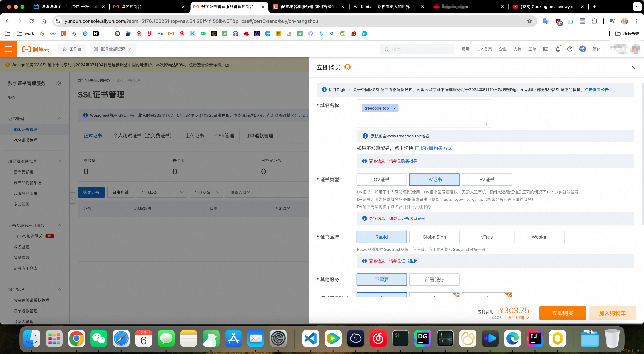
Task: Click the orange 立即购买 button
Action: tap(562, 313)
